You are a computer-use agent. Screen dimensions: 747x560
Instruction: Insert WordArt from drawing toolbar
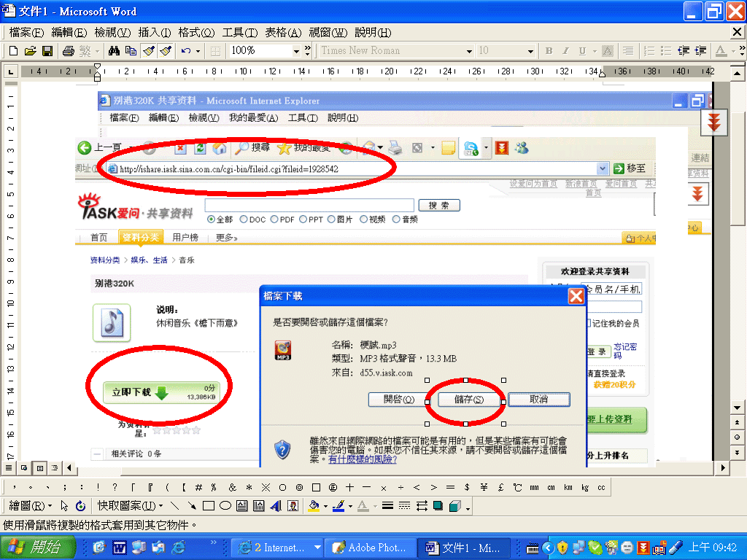[x=276, y=506]
